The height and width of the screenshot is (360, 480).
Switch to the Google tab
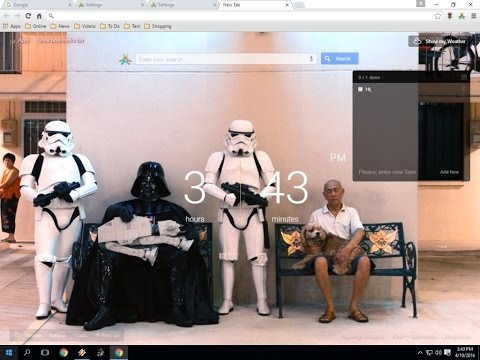point(37,5)
